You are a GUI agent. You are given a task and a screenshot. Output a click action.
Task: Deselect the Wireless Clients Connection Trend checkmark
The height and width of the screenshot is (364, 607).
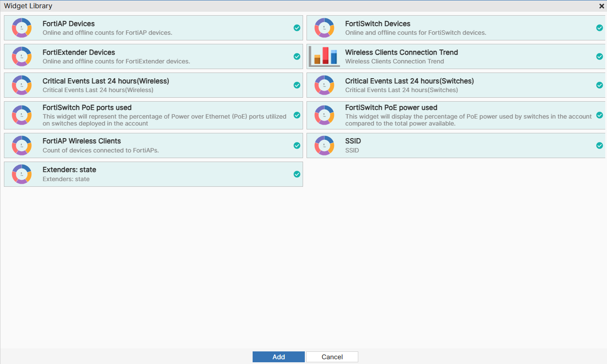pyautogui.click(x=600, y=56)
